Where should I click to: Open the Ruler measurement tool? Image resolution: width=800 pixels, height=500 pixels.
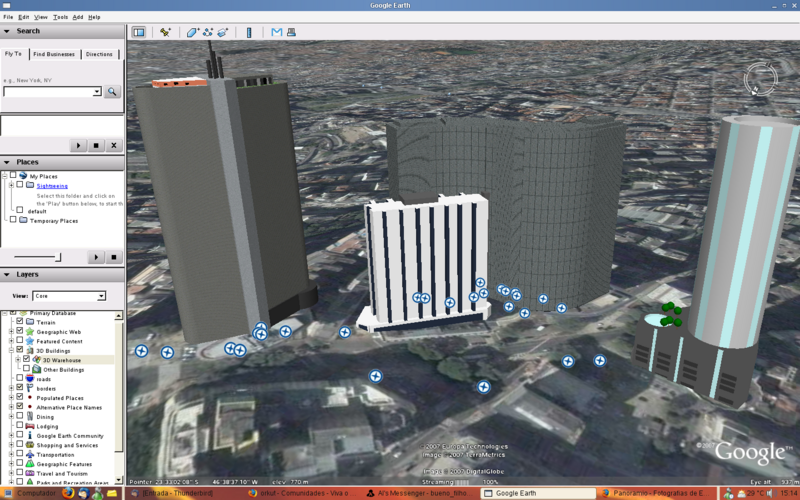tap(249, 32)
